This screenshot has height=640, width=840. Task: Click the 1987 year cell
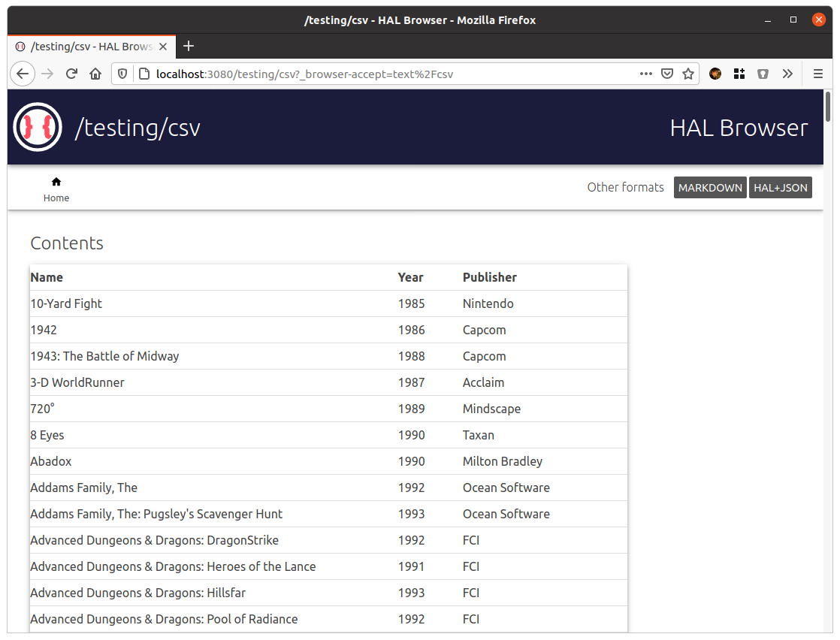click(412, 382)
